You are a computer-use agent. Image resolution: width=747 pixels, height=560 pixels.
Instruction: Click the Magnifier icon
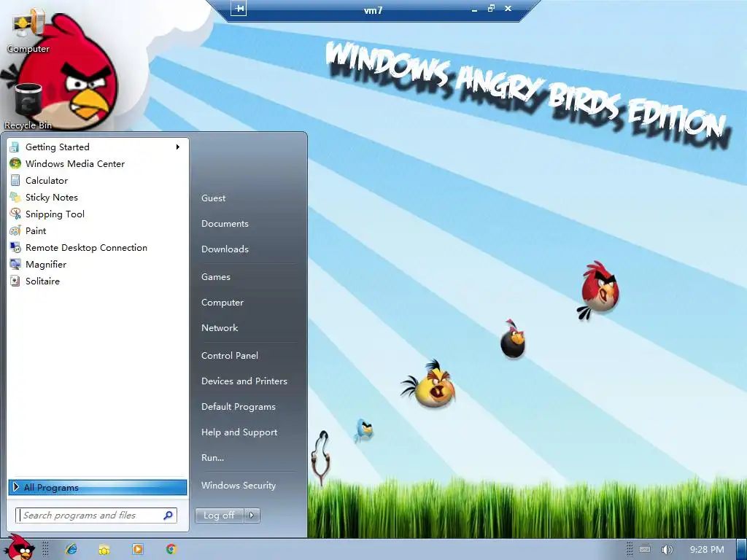[15, 264]
